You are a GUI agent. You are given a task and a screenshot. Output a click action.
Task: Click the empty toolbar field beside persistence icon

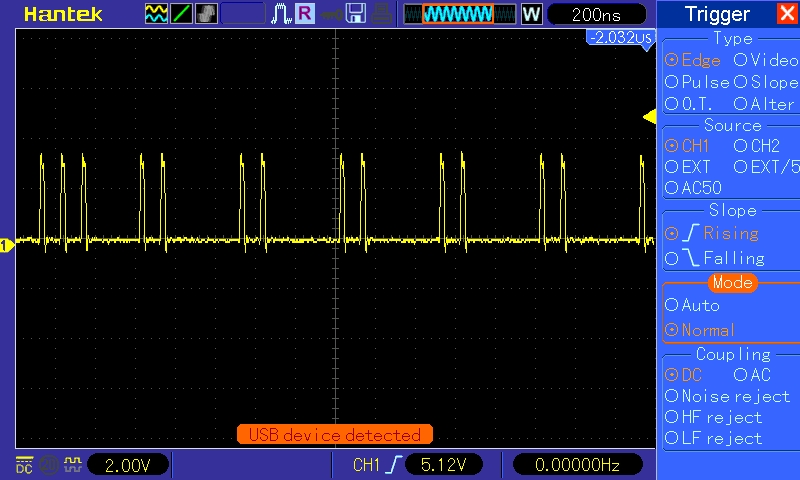[x=243, y=14]
